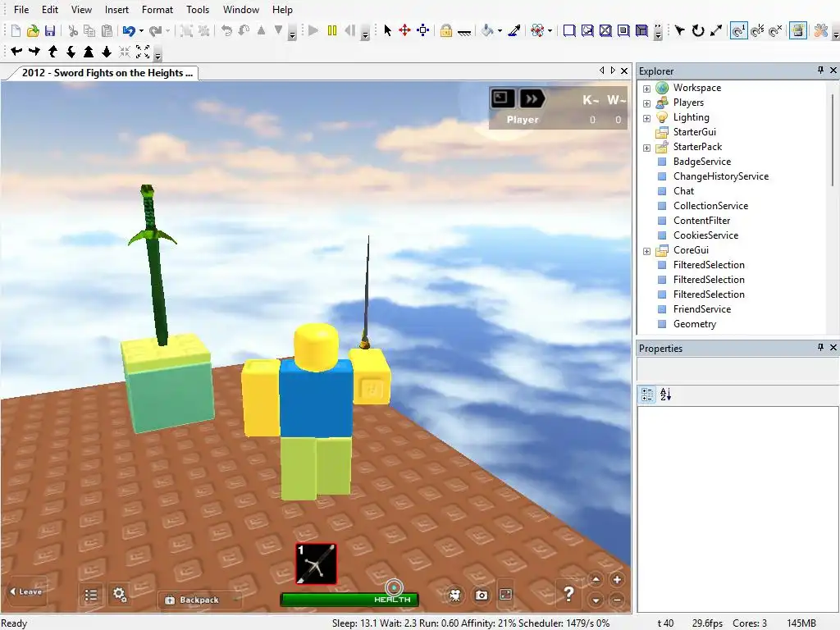Select StarterGui in the Explorer
840x630 pixels.
(694, 132)
